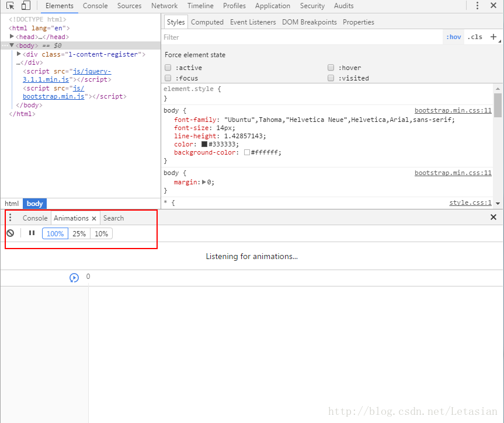504x423 pixels.
Task: Select the <html lang="en"> row
Action: 39,28
